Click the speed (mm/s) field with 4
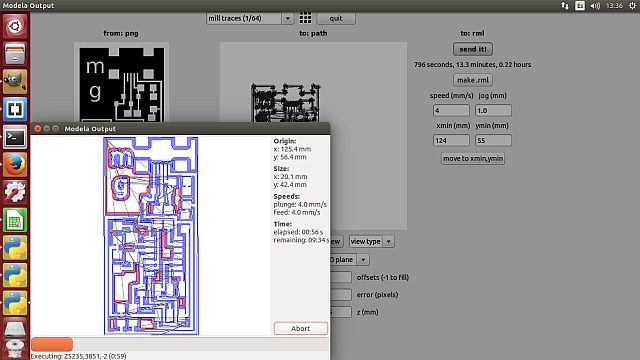 tap(451, 110)
